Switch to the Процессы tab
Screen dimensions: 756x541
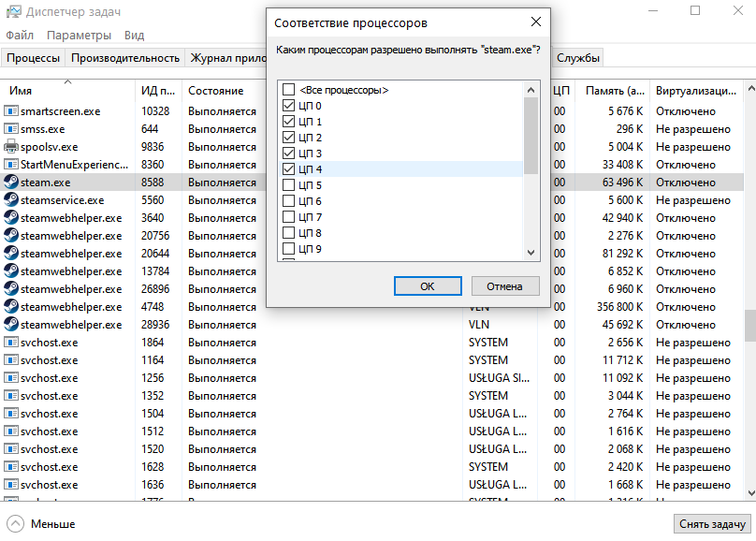(x=33, y=58)
